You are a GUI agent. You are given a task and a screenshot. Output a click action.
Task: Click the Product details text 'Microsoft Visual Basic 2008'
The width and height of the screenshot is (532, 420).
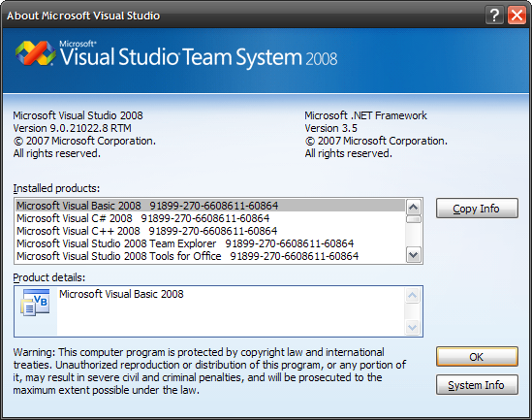pyautogui.click(x=121, y=294)
